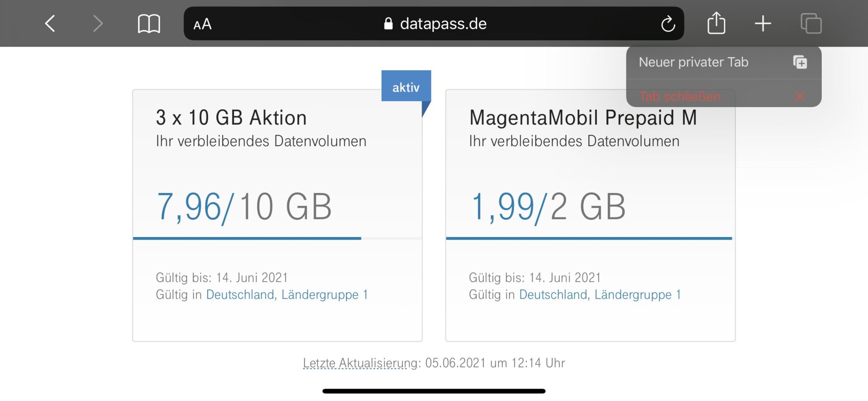Open the tab overview icon
This screenshot has height=401, width=868.
(x=811, y=24)
